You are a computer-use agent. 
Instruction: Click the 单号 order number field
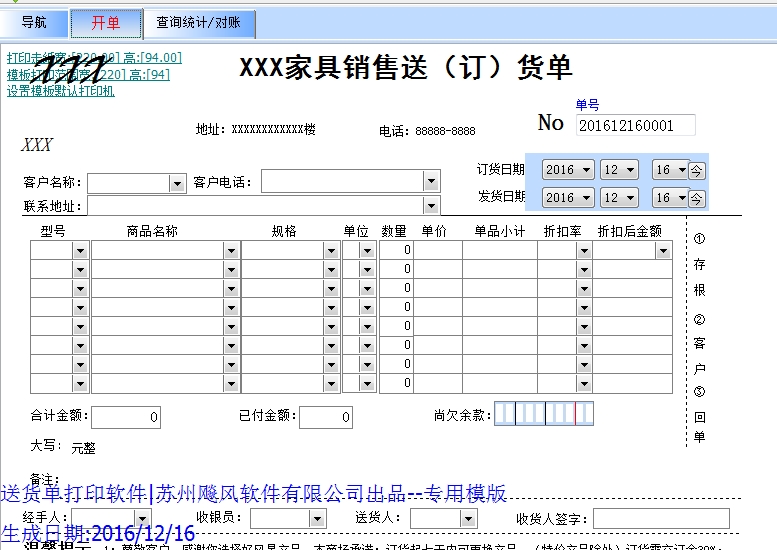(x=635, y=125)
